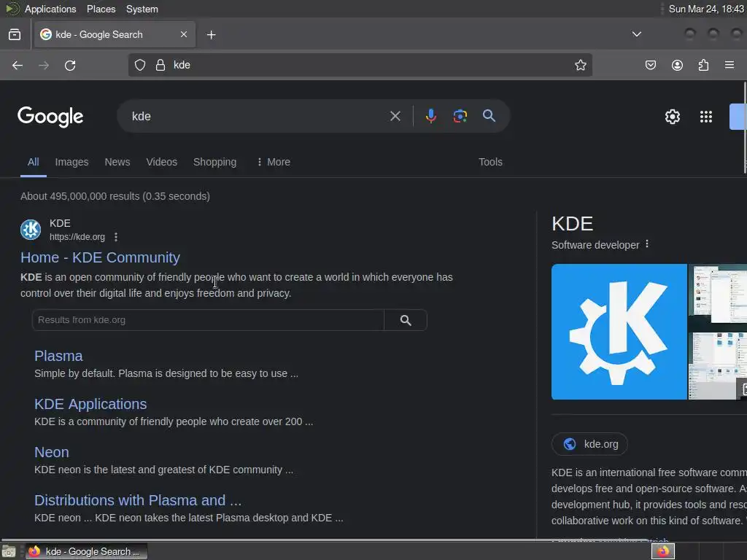Open the KDE Applications sitelink
Screen dimensions: 747x560
pyautogui.click(x=90, y=404)
